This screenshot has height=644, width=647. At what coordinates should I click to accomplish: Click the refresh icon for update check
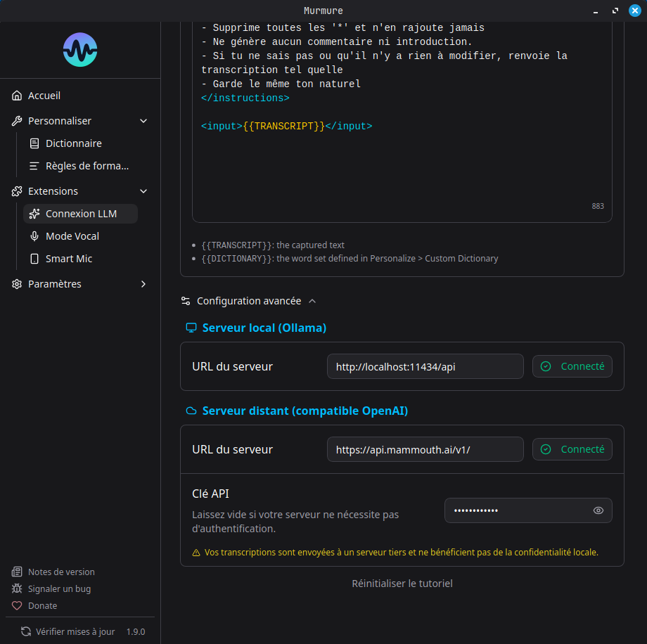pos(26,631)
